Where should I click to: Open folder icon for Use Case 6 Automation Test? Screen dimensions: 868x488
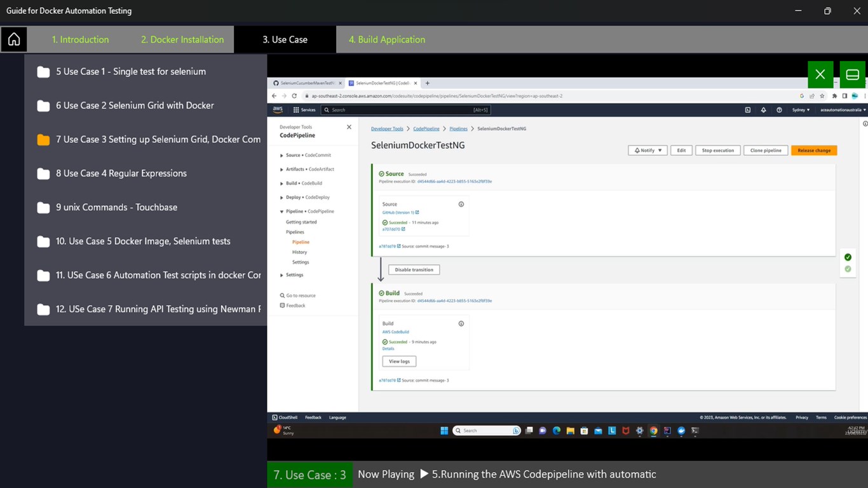[43, 276]
